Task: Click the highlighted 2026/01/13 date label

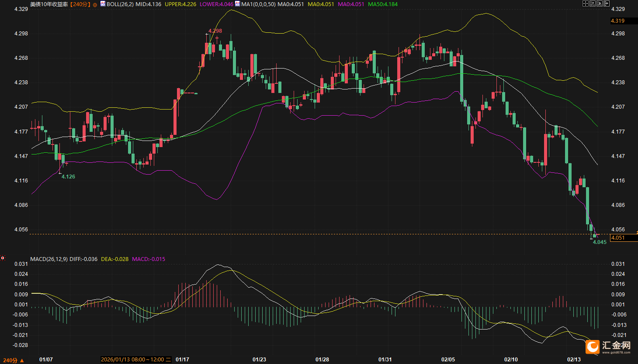Action: [136, 360]
